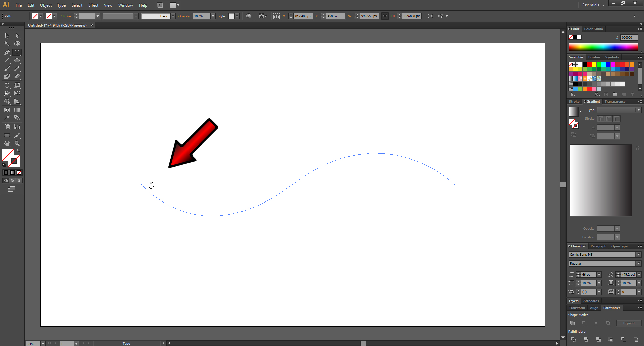The image size is (644, 346).
Task: Select the Scale tool
Action: point(17,85)
